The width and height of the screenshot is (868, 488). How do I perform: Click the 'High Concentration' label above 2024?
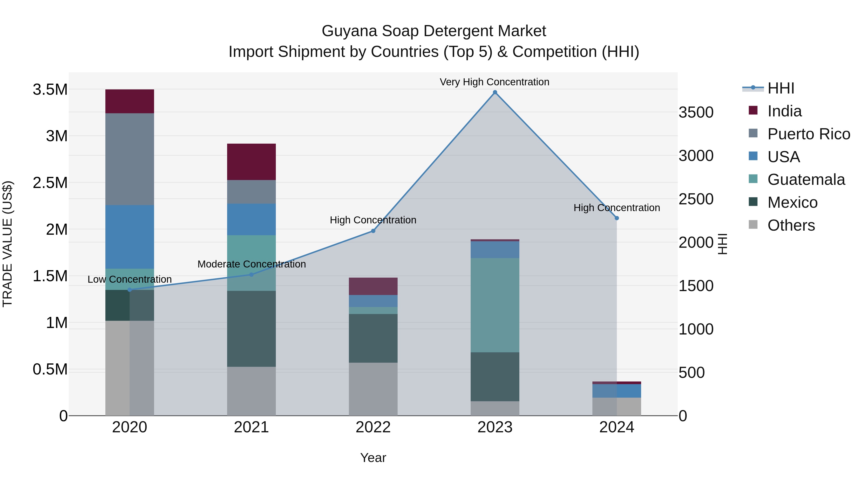[617, 208]
